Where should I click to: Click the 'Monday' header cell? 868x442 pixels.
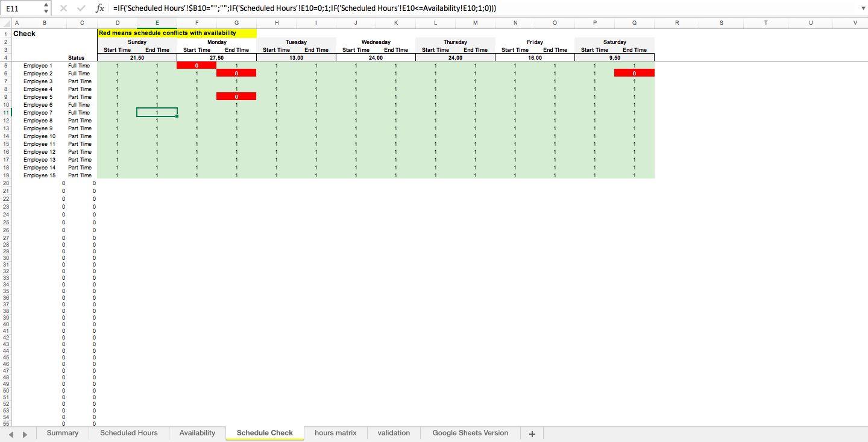(x=216, y=42)
